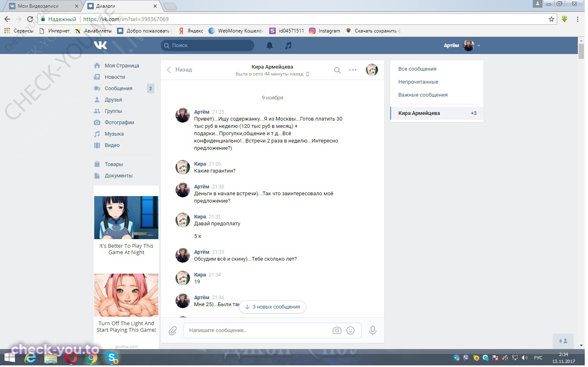Click sender name Артём at 21:25
The height and width of the screenshot is (367, 588).
point(203,112)
